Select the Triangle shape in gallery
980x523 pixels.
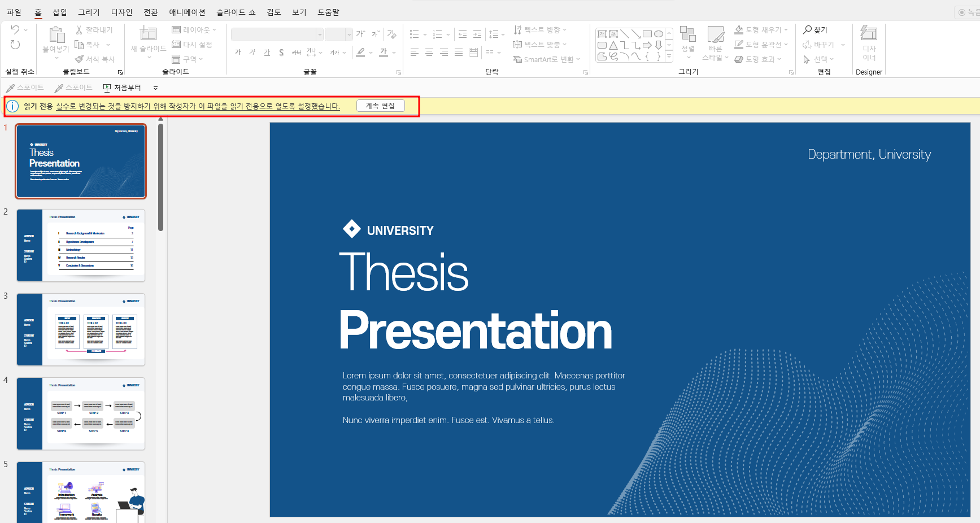[x=613, y=45]
